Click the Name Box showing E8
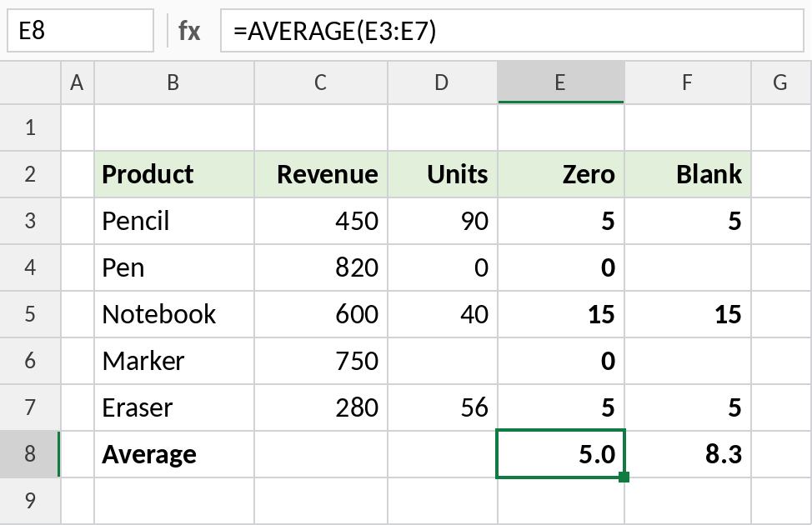812x525 pixels. [x=80, y=31]
